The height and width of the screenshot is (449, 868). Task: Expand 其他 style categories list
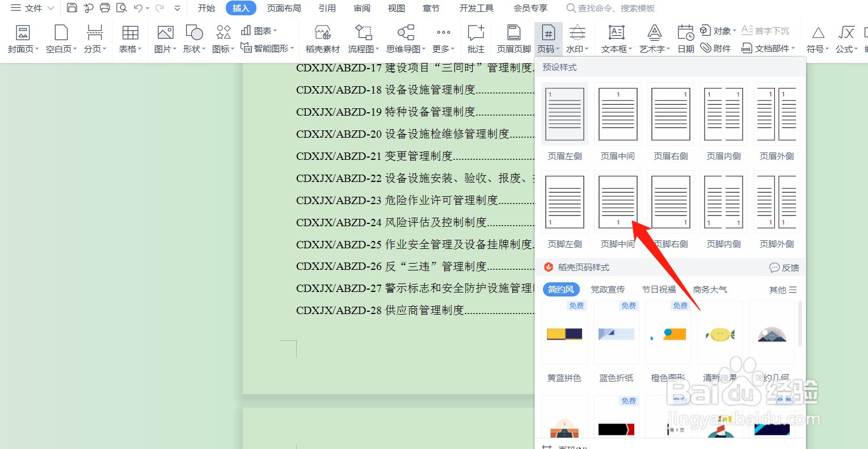click(x=783, y=290)
